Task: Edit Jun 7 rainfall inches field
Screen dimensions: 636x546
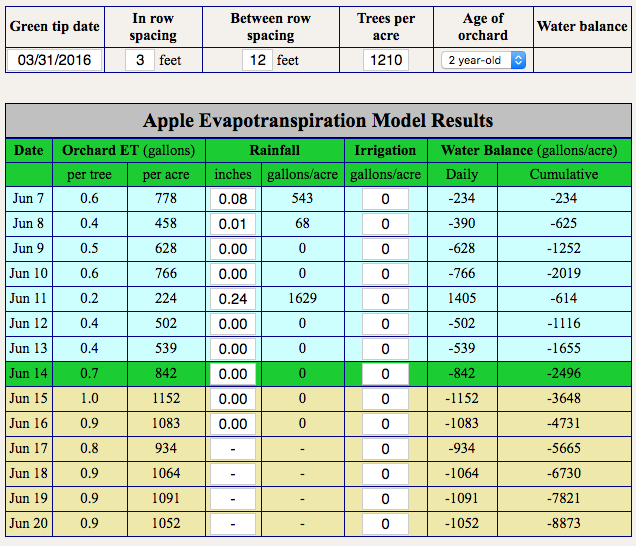Action: [233, 199]
